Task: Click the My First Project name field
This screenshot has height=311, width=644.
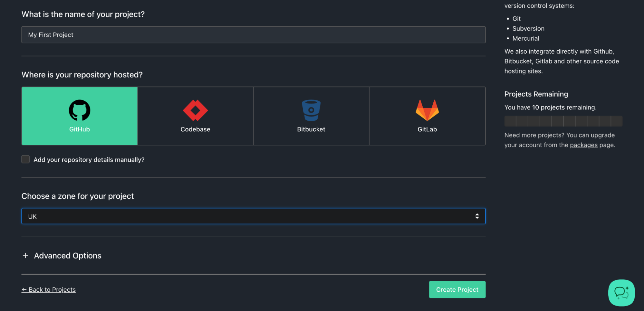Action: [x=253, y=35]
